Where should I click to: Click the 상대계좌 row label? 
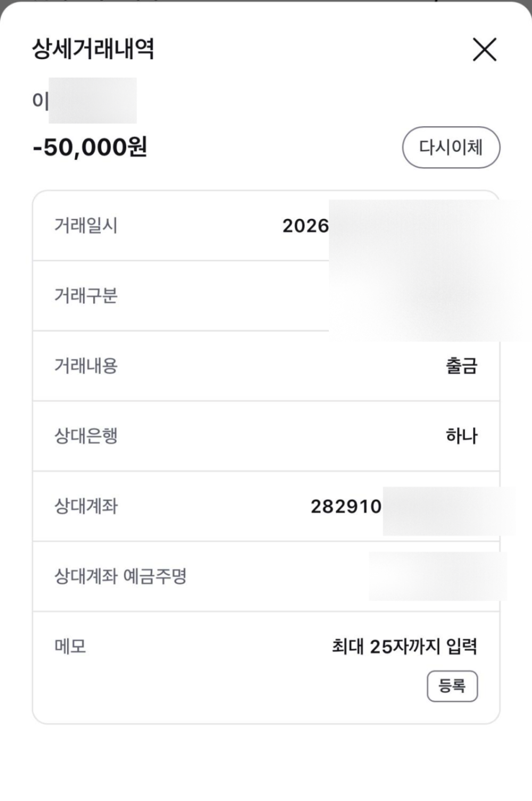click(86, 506)
